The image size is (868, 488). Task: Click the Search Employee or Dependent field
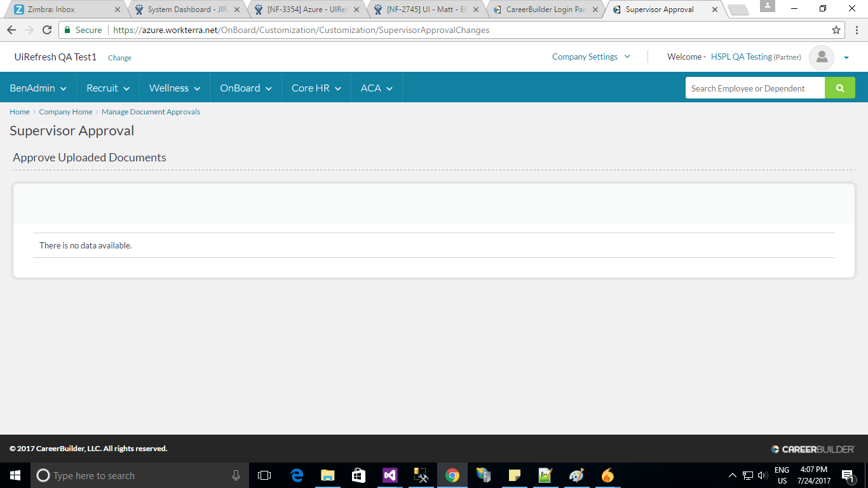pyautogui.click(x=754, y=88)
